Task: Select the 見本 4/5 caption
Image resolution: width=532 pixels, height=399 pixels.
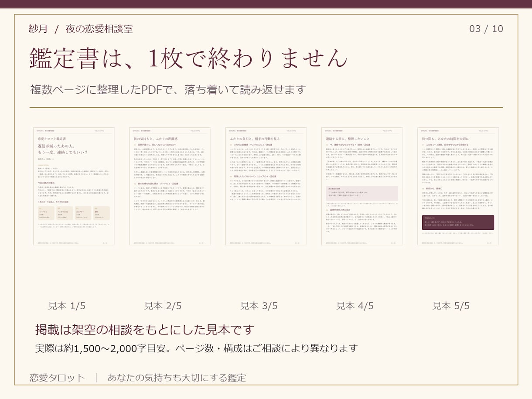Action: tap(355, 306)
